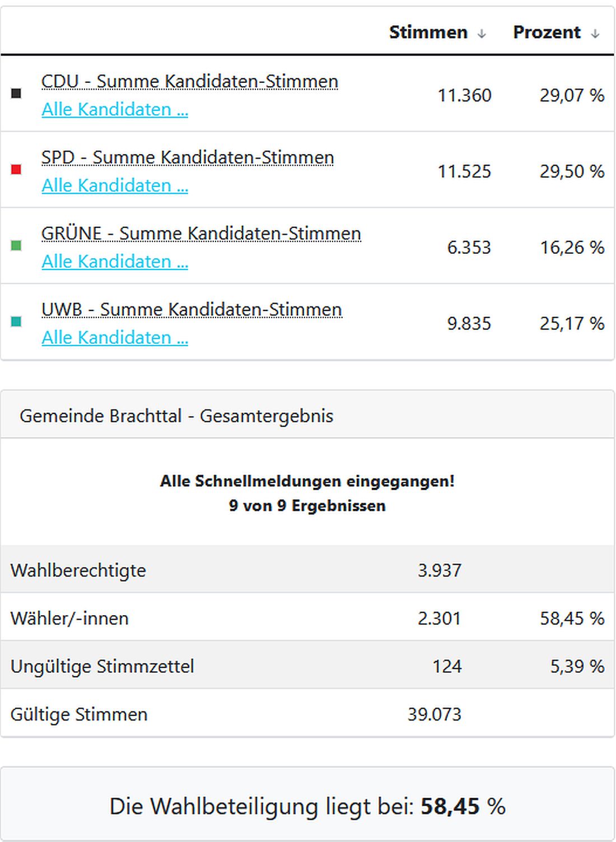This screenshot has width=616, height=842.
Task: Open SPD - Summe Kandidaten-Stimmen details
Action: [x=188, y=157]
